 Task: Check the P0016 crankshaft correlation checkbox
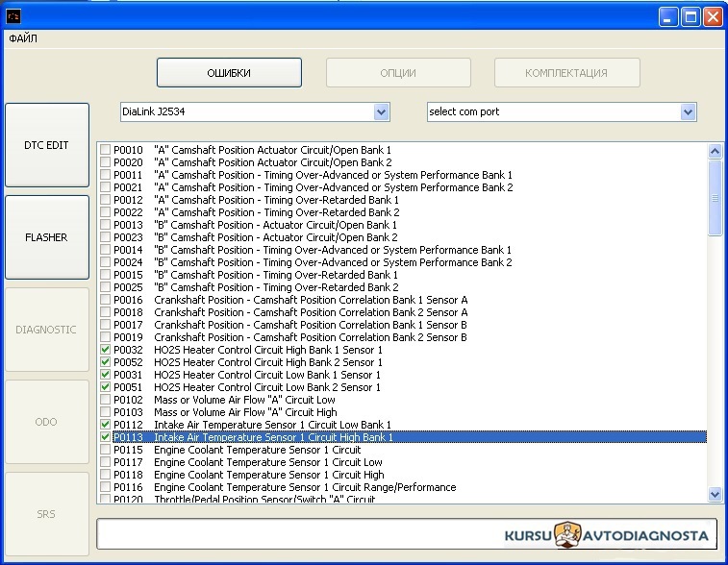(x=106, y=300)
